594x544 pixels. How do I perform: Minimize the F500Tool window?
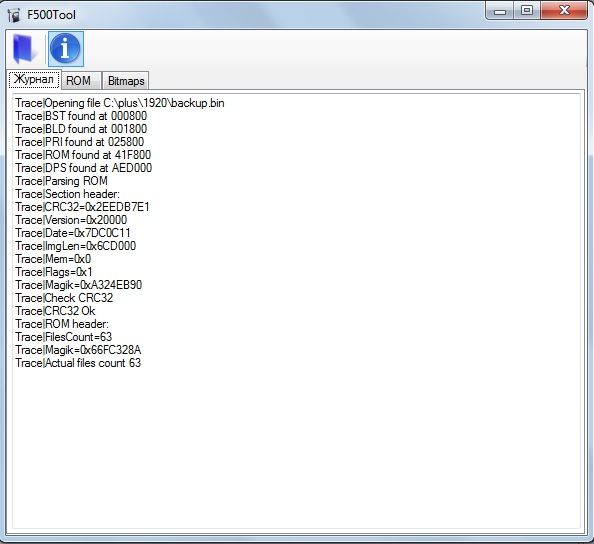point(500,11)
